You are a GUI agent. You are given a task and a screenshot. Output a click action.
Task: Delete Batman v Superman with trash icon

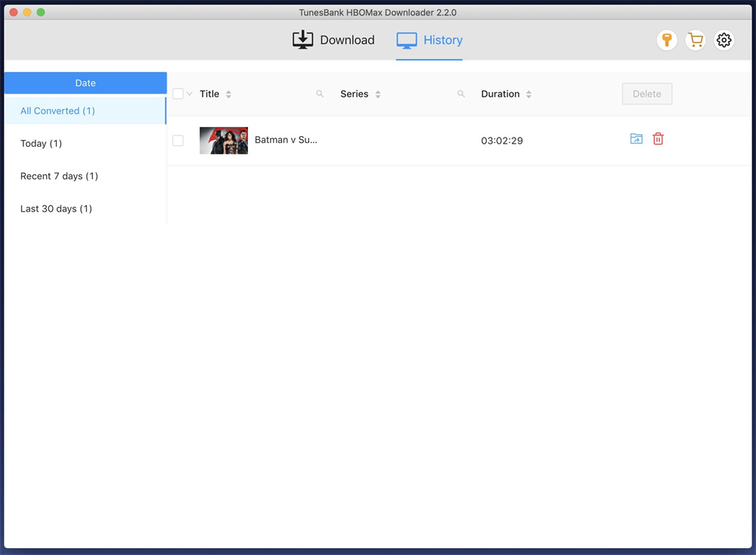click(x=658, y=139)
